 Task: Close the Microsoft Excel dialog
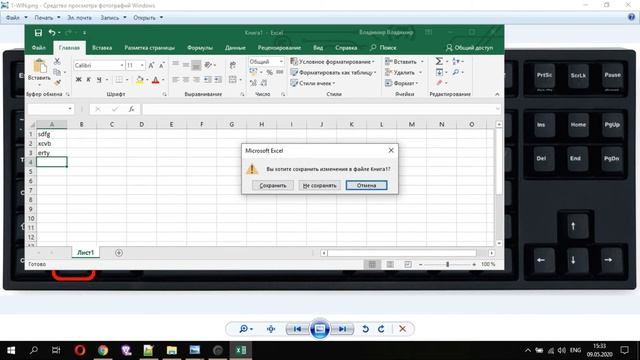(391, 151)
